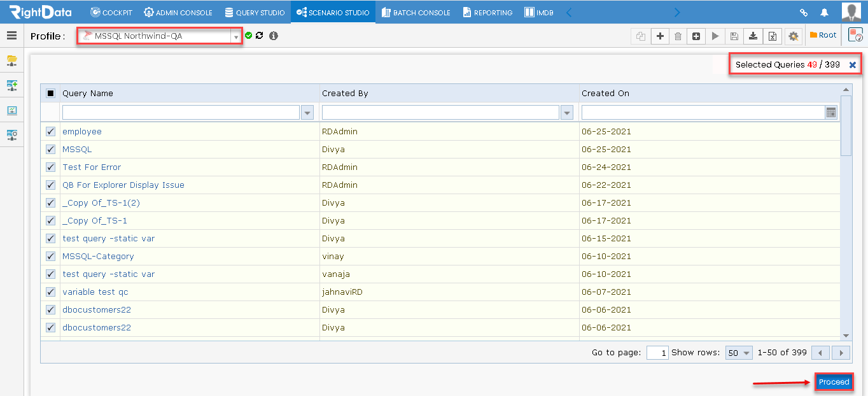Viewport: 868px width, 396px height.
Task: Click the Excel export icon
Action: click(x=772, y=36)
